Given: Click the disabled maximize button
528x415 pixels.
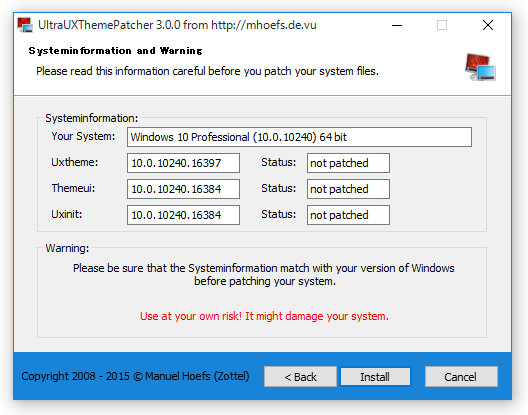Looking at the screenshot, I should point(442,25).
